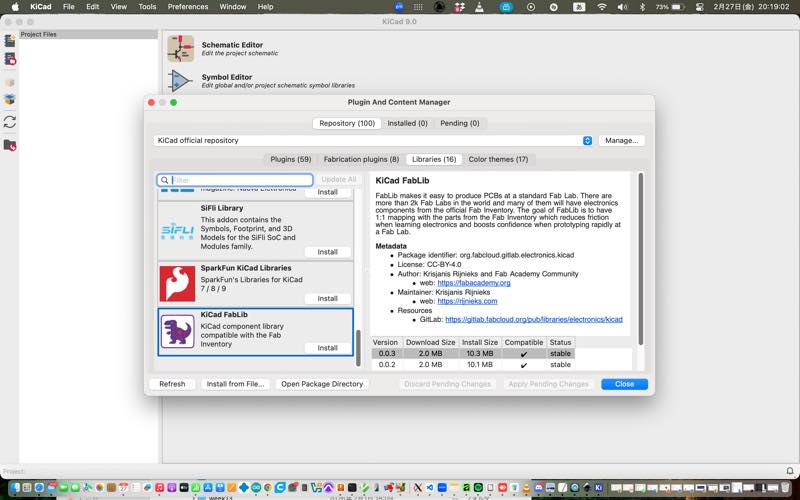Click the New Project icon in left toolbar
This screenshot has width=800, height=500.
10,41
